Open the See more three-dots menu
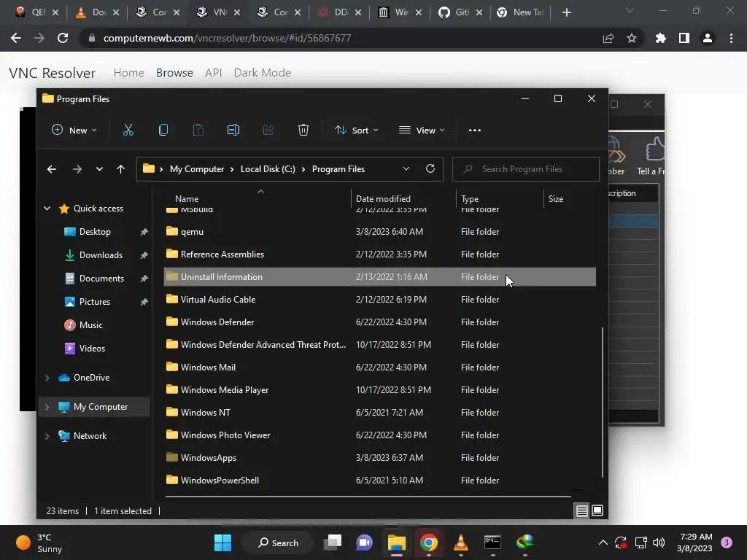Image resolution: width=747 pixels, height=560 pixels. 474,130
